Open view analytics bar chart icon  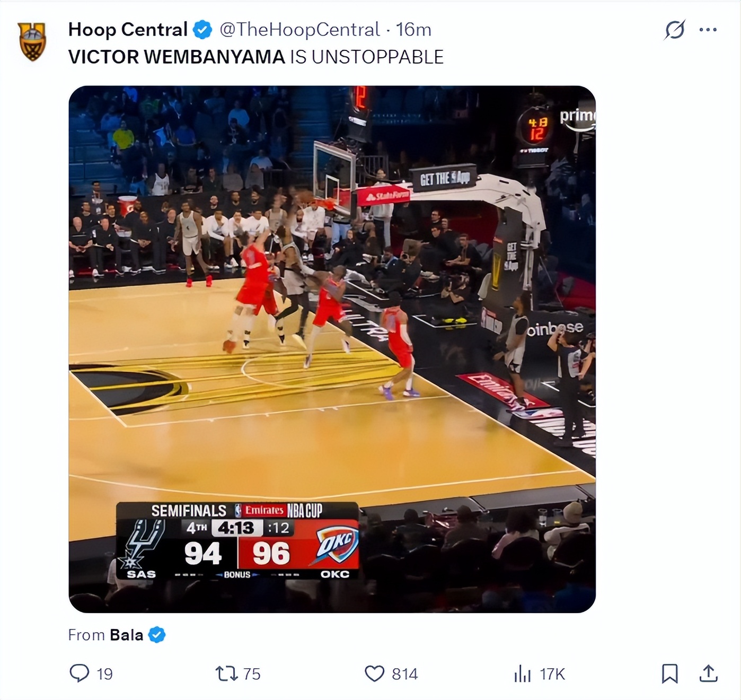tap(522, 674)
